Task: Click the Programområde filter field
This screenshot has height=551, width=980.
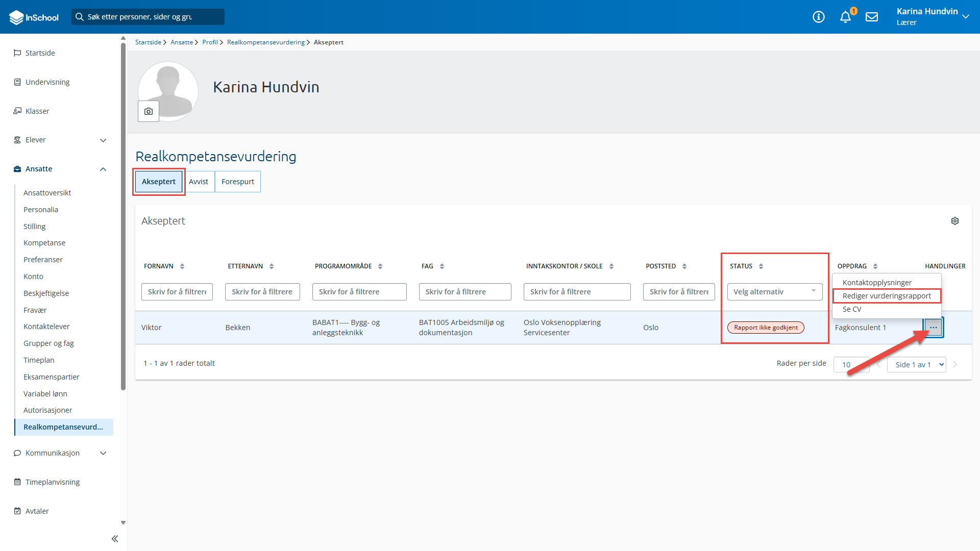Action: click(x=359, y=292)
